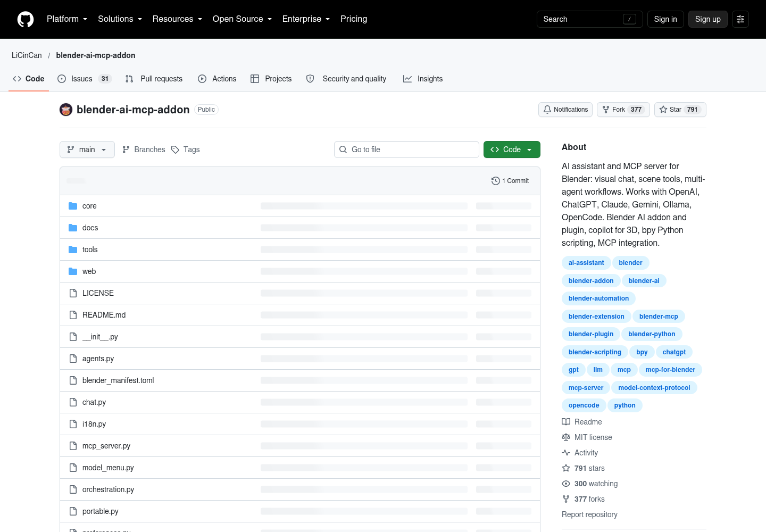Image resolution: width=766 pixels, height=532 pixels.
Task: Click the Sign in button
Action: click(665, 19)
